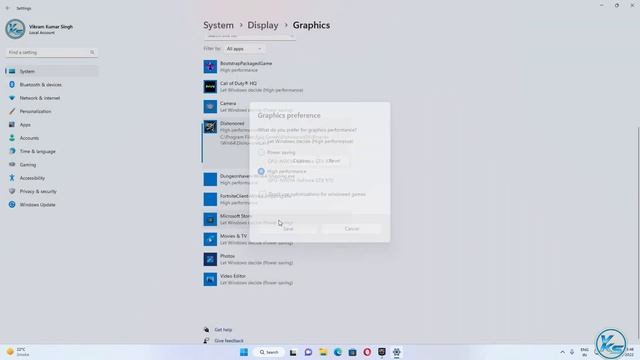The height and width of the screenshot is (360, 640).
Task: Open Microsoft Store from the taskbar
Action: [352, 352]
